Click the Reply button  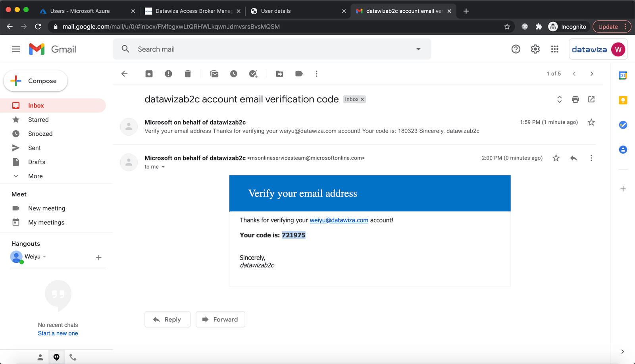click(x=167, y=320)
